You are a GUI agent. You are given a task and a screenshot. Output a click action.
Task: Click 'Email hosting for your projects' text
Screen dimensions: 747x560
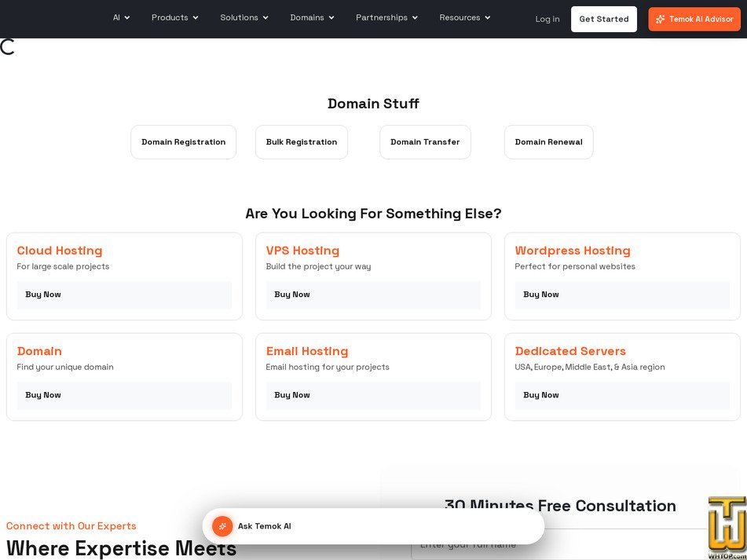click(328, 367)
